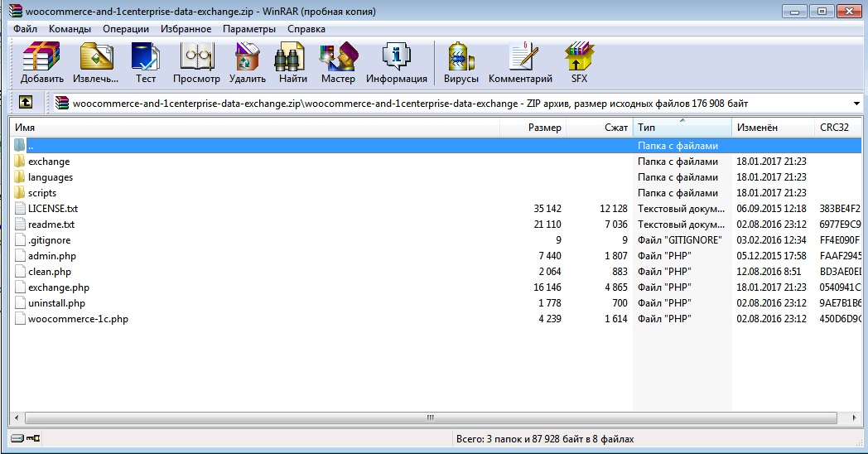Click the drive icon in status bar

click(x=17, y=438)
